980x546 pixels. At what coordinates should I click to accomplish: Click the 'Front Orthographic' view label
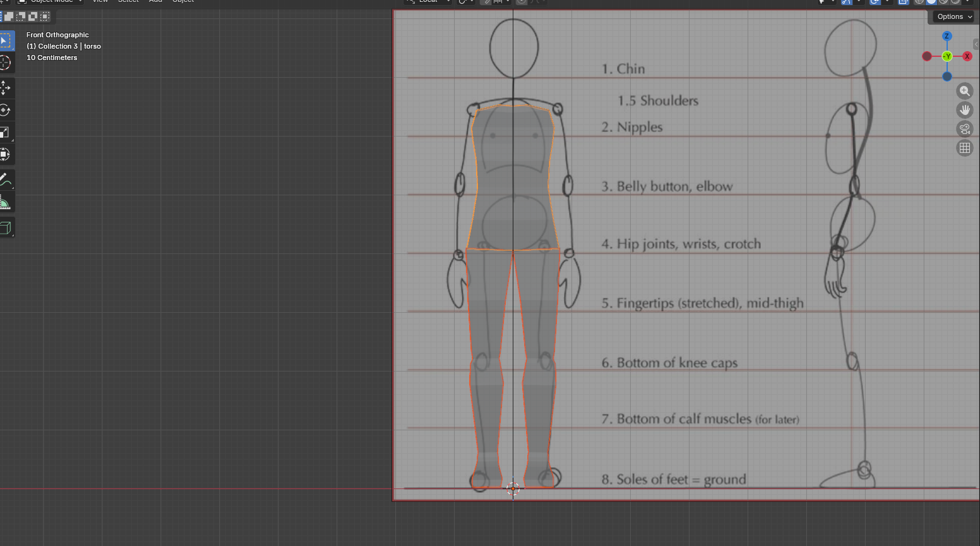[x=57, y=35]
